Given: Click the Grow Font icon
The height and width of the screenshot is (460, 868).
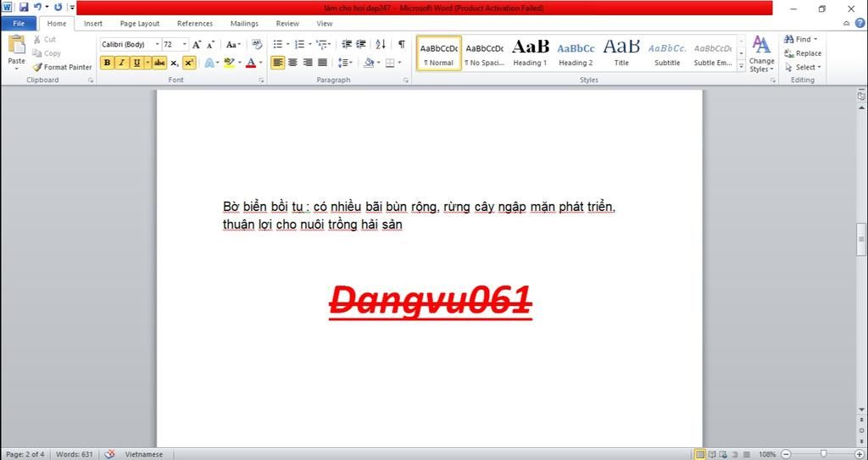Looking at the screenshot, I should [x=197, y=45].
